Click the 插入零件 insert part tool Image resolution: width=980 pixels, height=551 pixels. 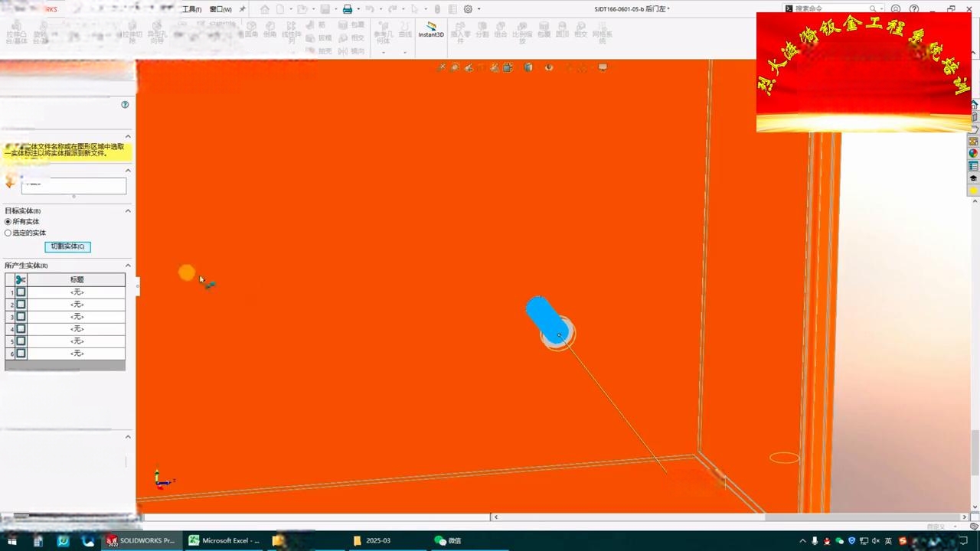point(460,34)
